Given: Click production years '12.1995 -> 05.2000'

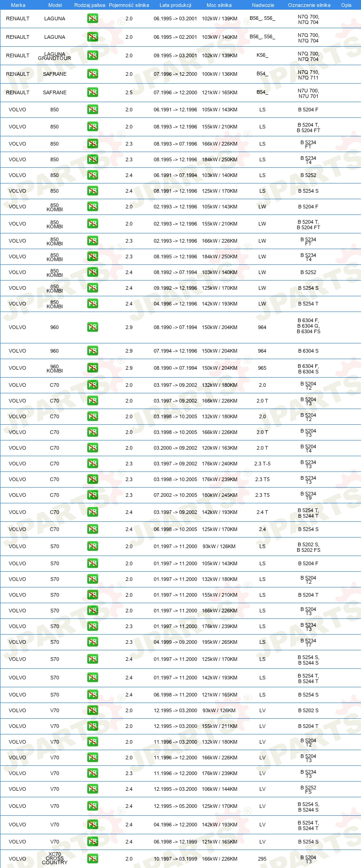Looking at the screenshot, I should (175, 806).
